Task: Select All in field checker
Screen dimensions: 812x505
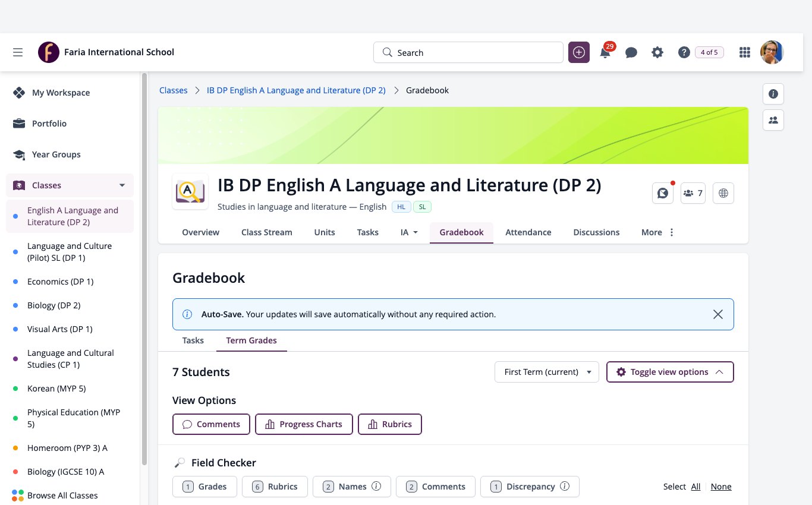Action: tap(696, 487)
